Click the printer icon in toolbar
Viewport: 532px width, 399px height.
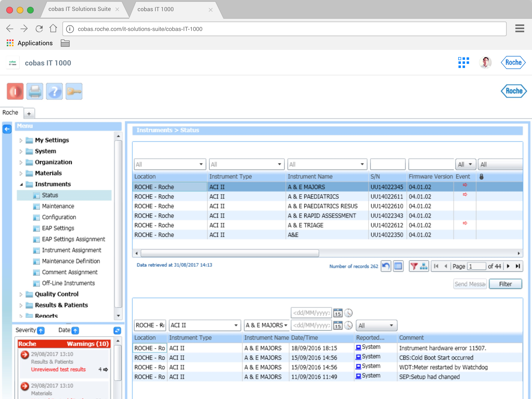35,91
